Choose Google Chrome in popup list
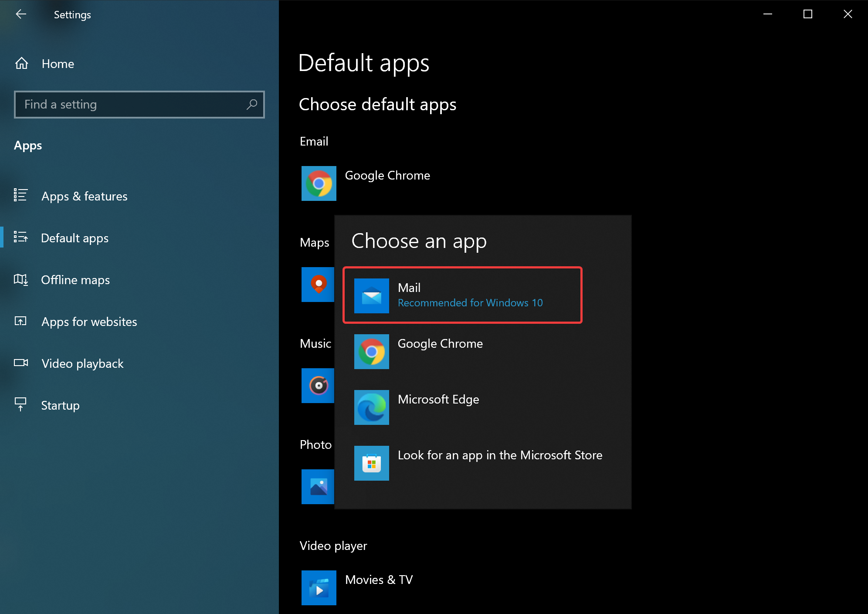Image resolution: width=868 pixels, height=614 pixels. click(482, 352)
